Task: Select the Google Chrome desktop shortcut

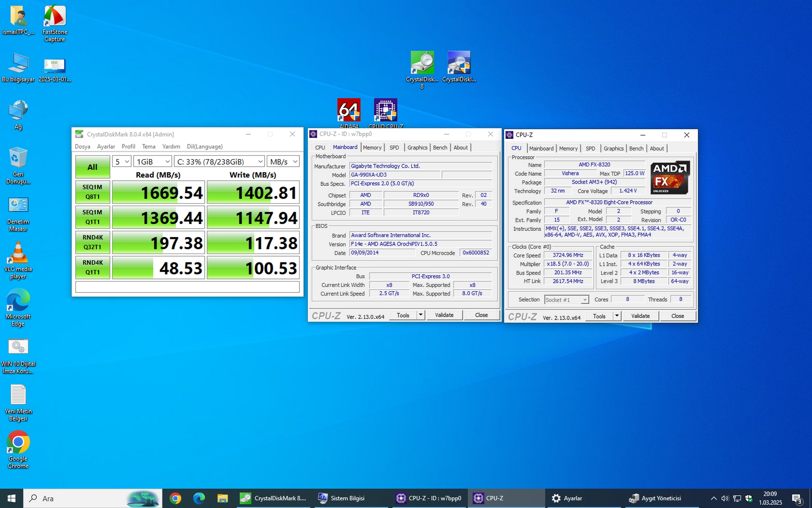Action: (x=18, y=450)
